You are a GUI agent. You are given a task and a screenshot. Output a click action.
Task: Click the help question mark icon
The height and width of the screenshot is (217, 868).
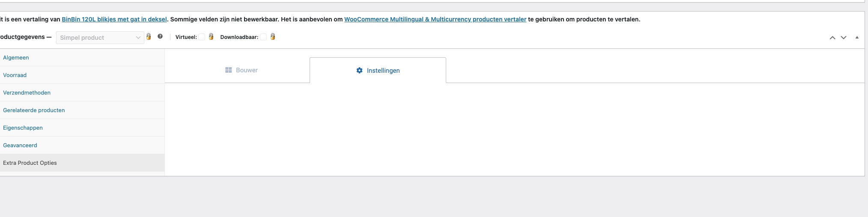tap(160, 36)
